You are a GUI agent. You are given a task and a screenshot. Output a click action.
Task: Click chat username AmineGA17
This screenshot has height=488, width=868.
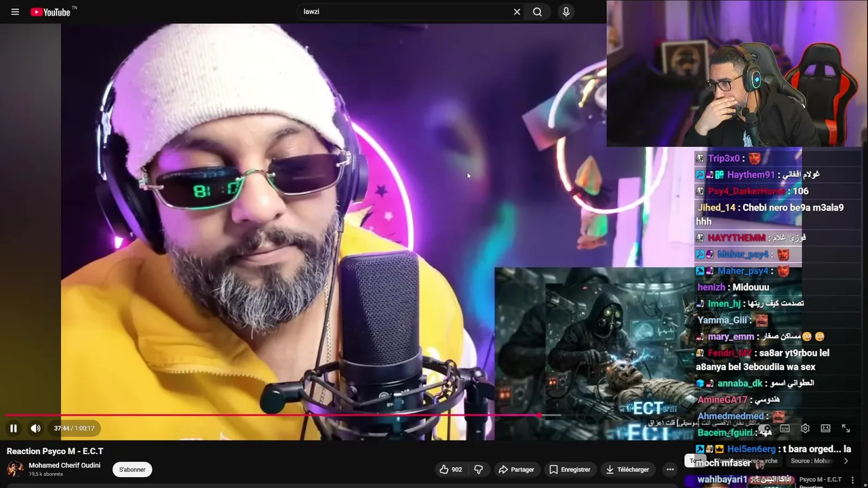tap(722, 400)
